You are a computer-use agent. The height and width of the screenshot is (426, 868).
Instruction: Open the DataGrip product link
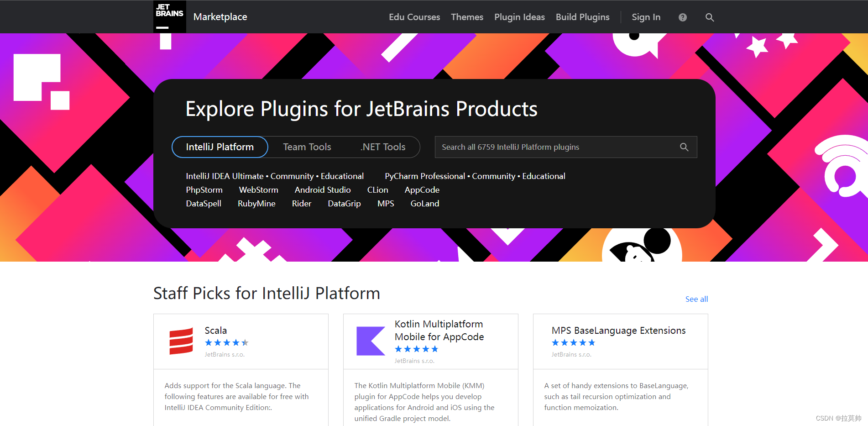click(344, 204)
